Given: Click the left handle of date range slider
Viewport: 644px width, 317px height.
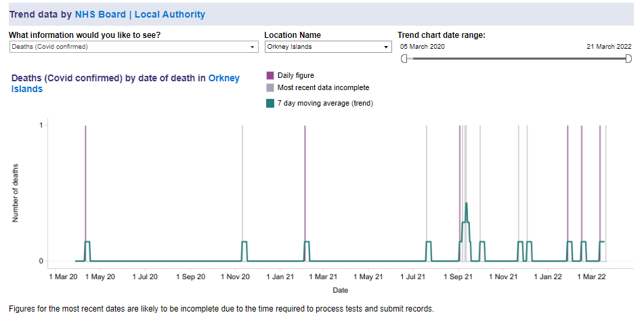Looking at the screenshot, I should coord(404,59).
